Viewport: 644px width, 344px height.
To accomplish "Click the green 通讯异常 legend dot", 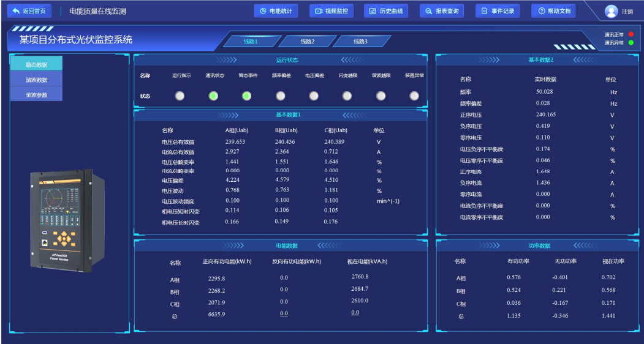I will tap(631, 43).
